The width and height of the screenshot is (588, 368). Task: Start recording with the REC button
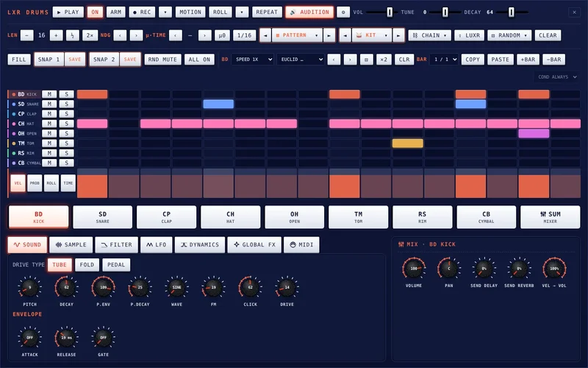click(142, 12)
